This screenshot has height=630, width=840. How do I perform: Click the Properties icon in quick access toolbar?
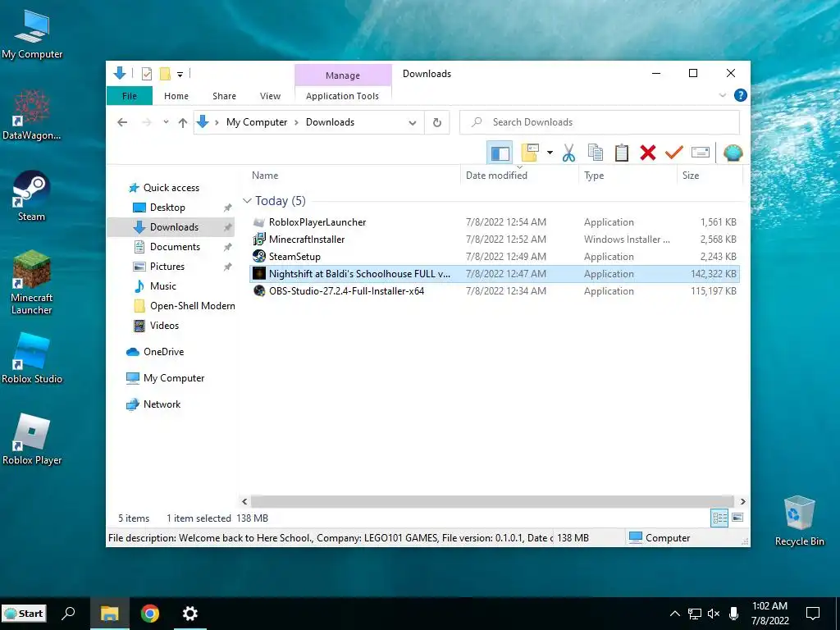(x=146, y=74)
